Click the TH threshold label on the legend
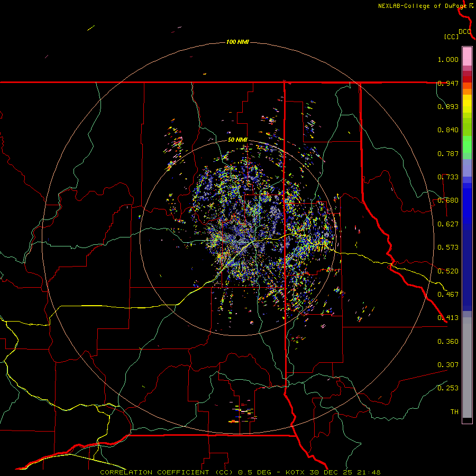The width and height of the screenshot is (476, 476). [x=454, y=412]
